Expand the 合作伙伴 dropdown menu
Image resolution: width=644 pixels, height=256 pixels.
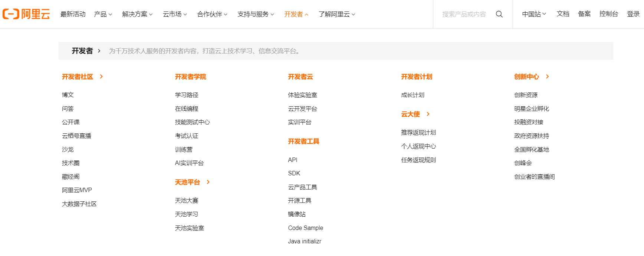tap(212, 14)
